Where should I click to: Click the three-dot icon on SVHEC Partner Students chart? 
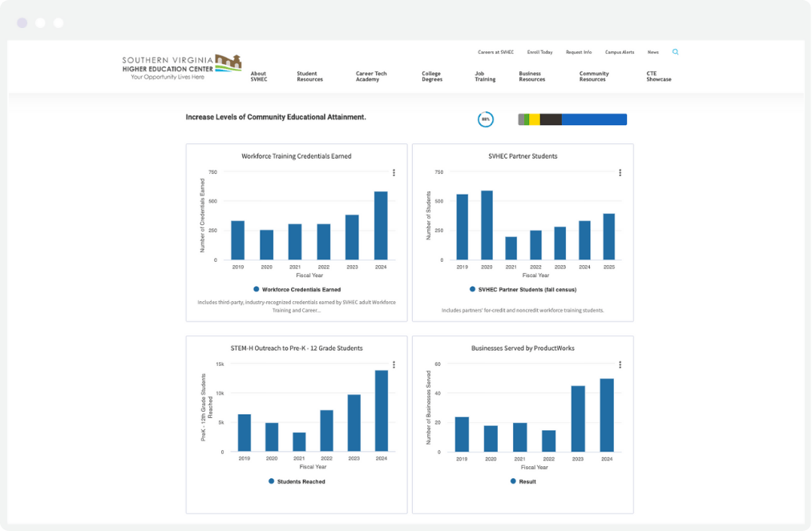click(619, 171)
